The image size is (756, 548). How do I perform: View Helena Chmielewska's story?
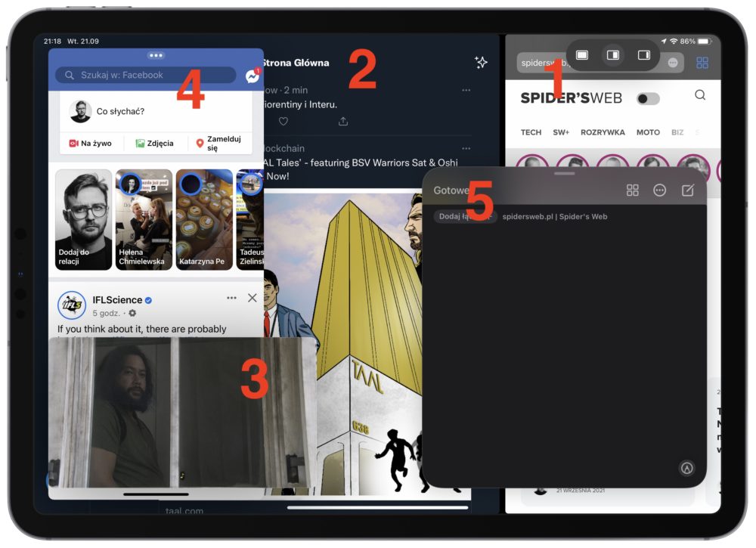pyautogui.click(x=144, y=220)
